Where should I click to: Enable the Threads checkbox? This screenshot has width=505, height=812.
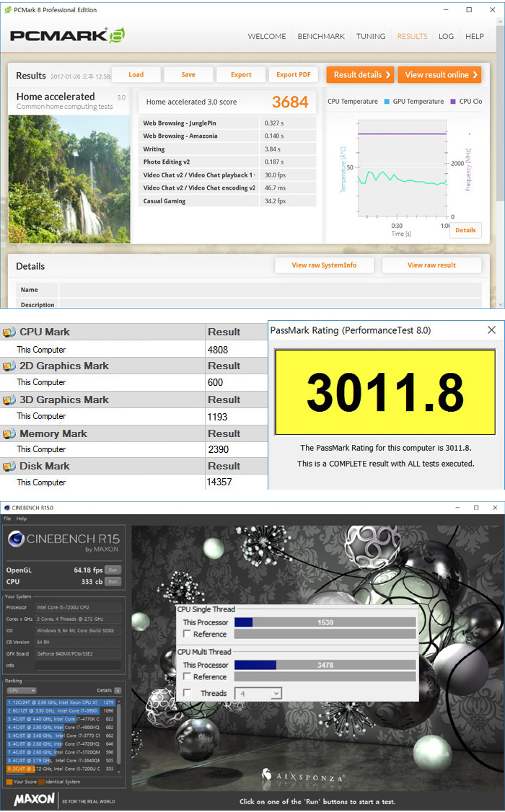[187, 693]
